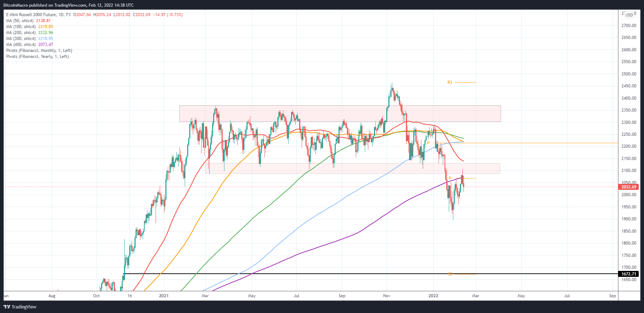Click the MA (50, ohlc4) indicator legend
The height and width of the screenshot is (313, 644).
pyautogui.click(x=20, y=21)
